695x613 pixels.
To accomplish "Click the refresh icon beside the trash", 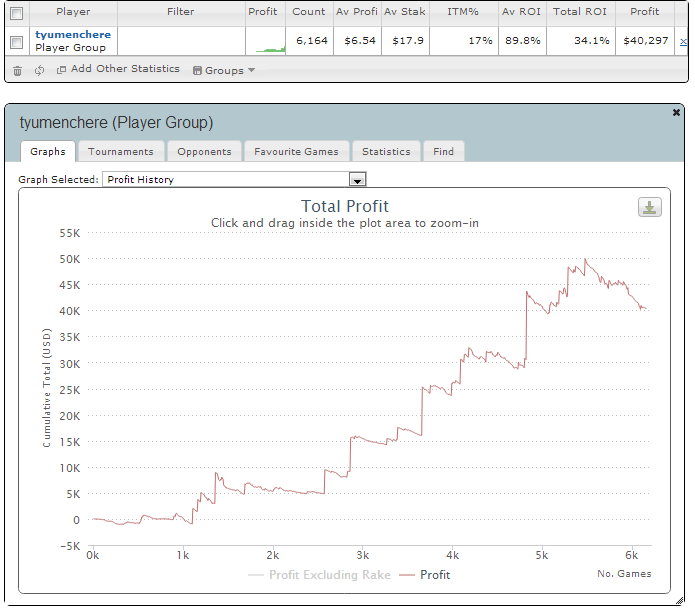I will click(39, 70).
